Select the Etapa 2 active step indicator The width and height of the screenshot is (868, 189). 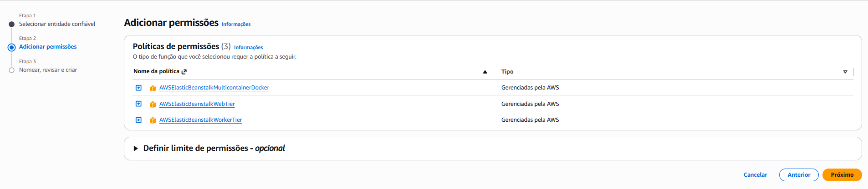(x=12, y=47)
